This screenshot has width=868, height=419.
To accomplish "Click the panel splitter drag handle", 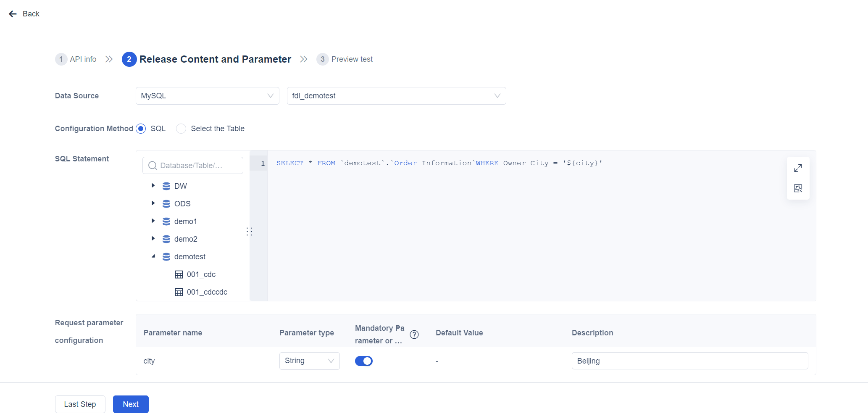I will 249,232.
